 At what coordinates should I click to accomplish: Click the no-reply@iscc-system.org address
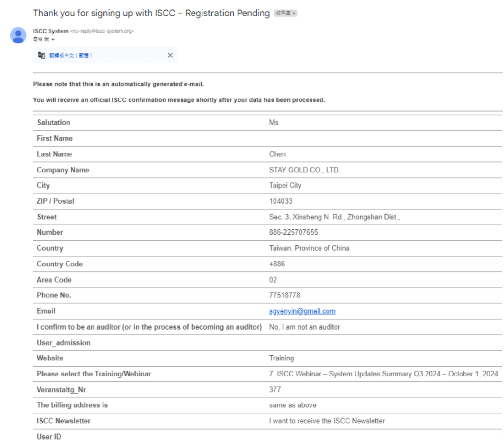coord(102,31)
